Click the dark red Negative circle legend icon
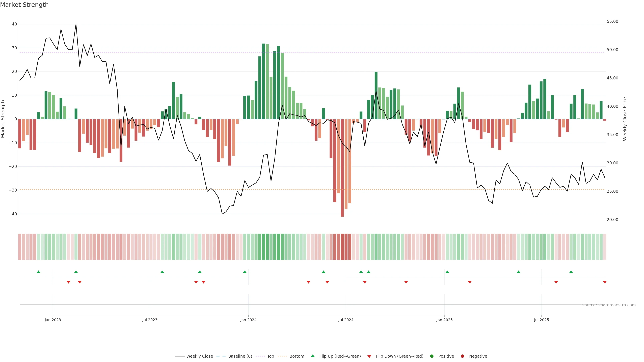The height and width of the screenshot is (362, 644). pyautogui.click(x=462, y=356)
